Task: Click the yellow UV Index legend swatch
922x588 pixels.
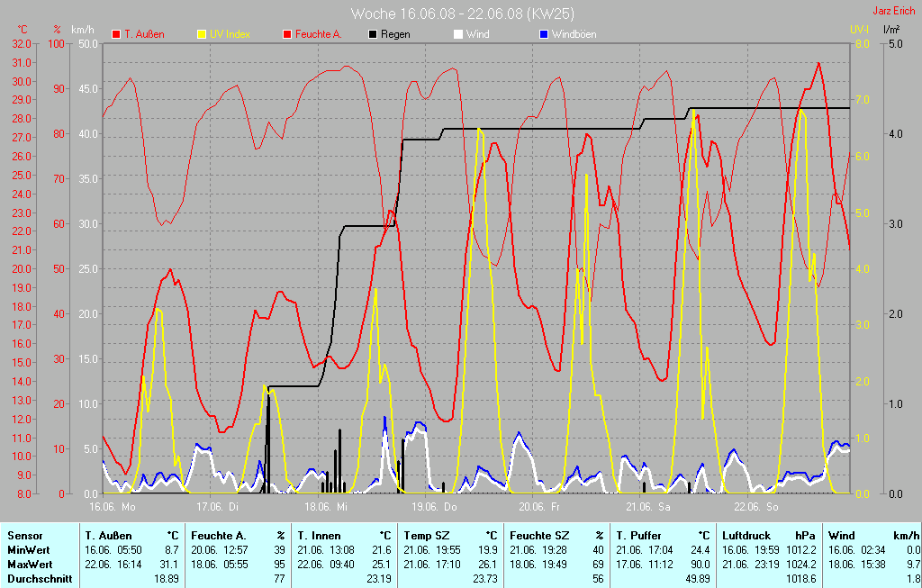Action: pos(202,34)
